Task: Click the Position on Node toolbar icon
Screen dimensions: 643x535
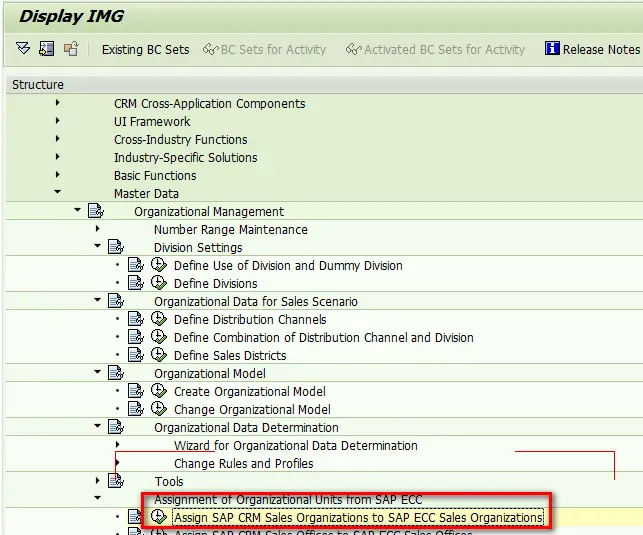Action: pyautogui.click(x=47, y=49)
